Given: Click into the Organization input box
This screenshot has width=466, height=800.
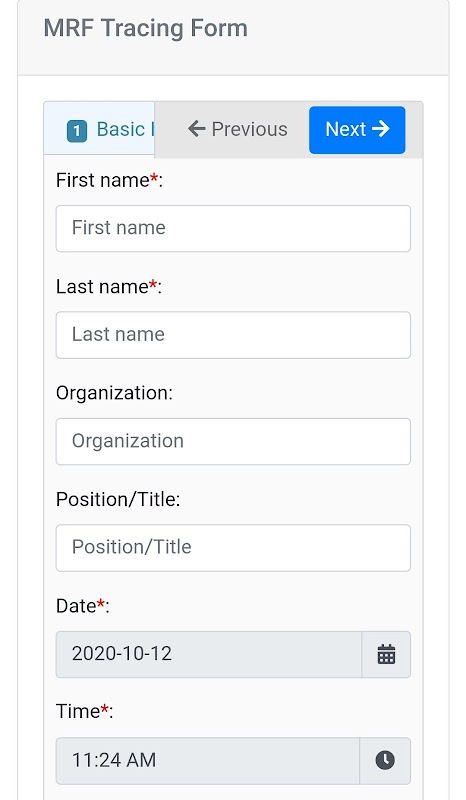Looking at the screenshot, I should pos(233,441).
